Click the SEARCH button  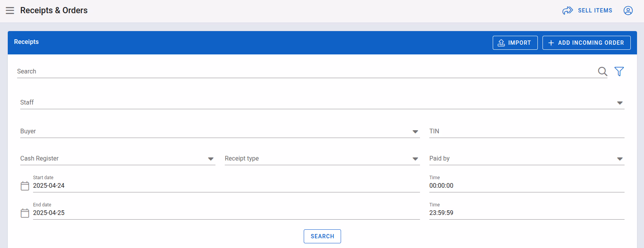pyautogui.click(x=322, y=236)
